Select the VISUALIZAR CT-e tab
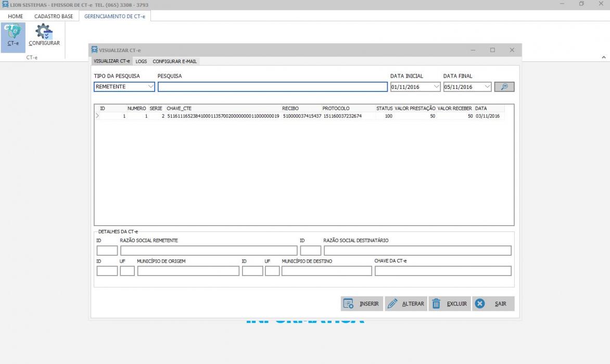The height and width of the screenshot is (364, 610). click(x=112, y=61)
